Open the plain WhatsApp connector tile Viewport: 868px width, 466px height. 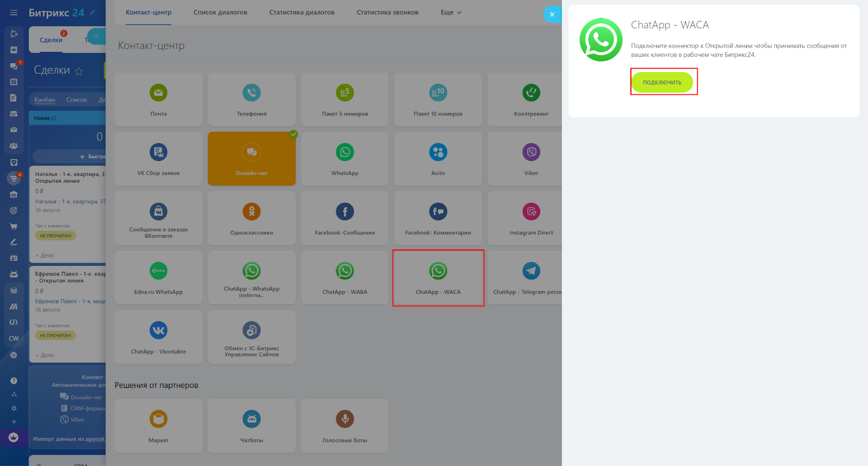click(x=345, y=159)
